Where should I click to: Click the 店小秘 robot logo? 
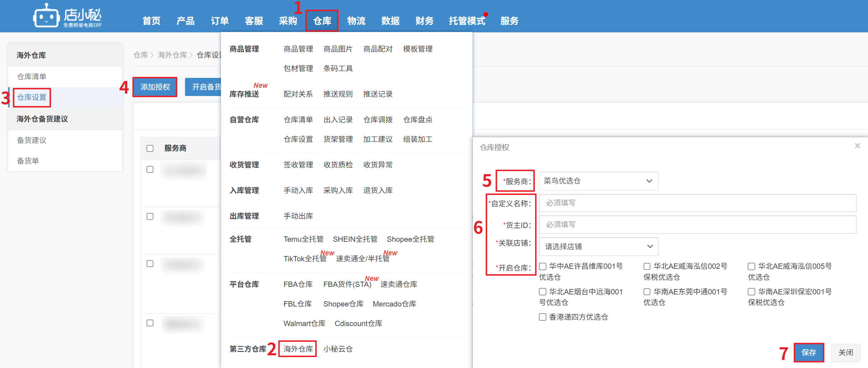[46, 16]
